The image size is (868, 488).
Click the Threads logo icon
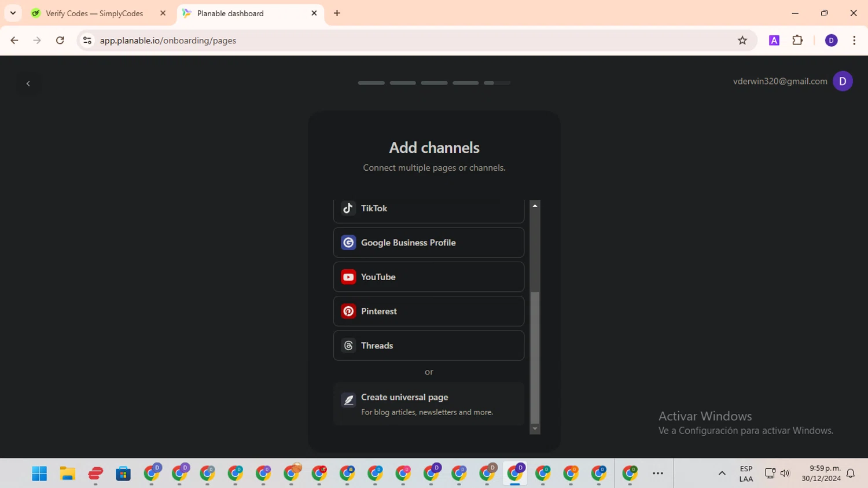(x=348, y=346)
